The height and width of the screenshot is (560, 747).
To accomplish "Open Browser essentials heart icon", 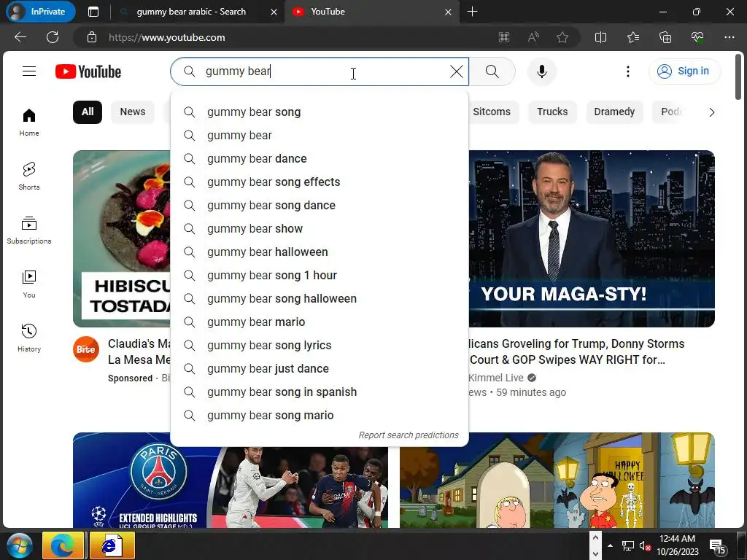I will 697,37.
